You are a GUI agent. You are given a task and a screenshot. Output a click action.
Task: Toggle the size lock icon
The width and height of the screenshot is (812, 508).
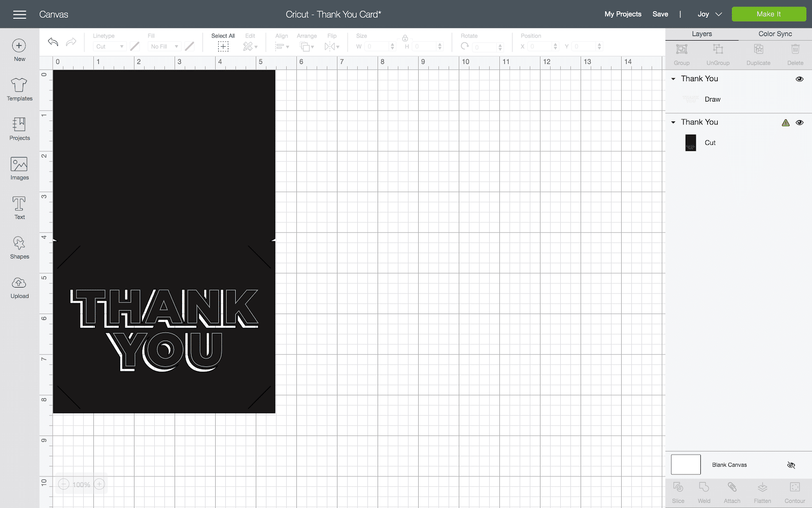[x=405, y=38]
